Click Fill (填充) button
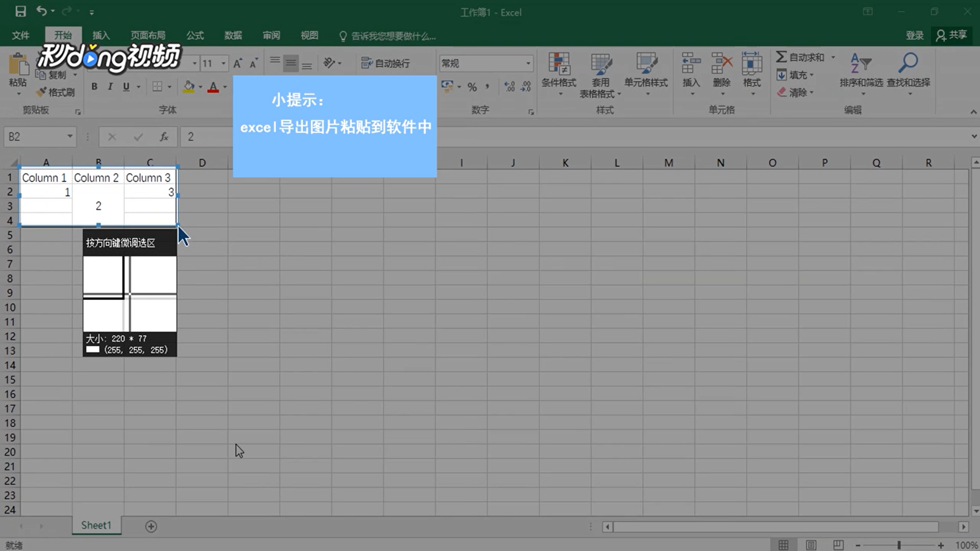This screenshot has height=551, width=980. [x=795, y=75]
